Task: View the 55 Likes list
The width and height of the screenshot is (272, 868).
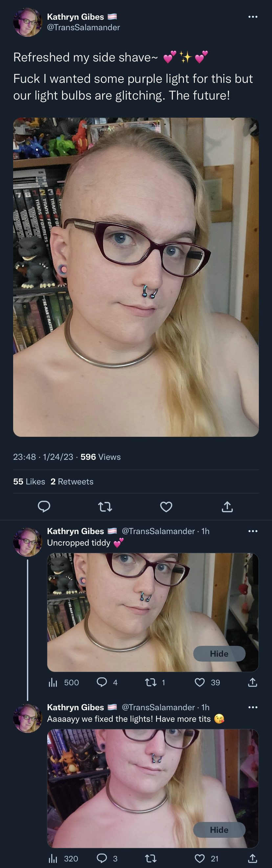Action: click(x=29, y=481)
